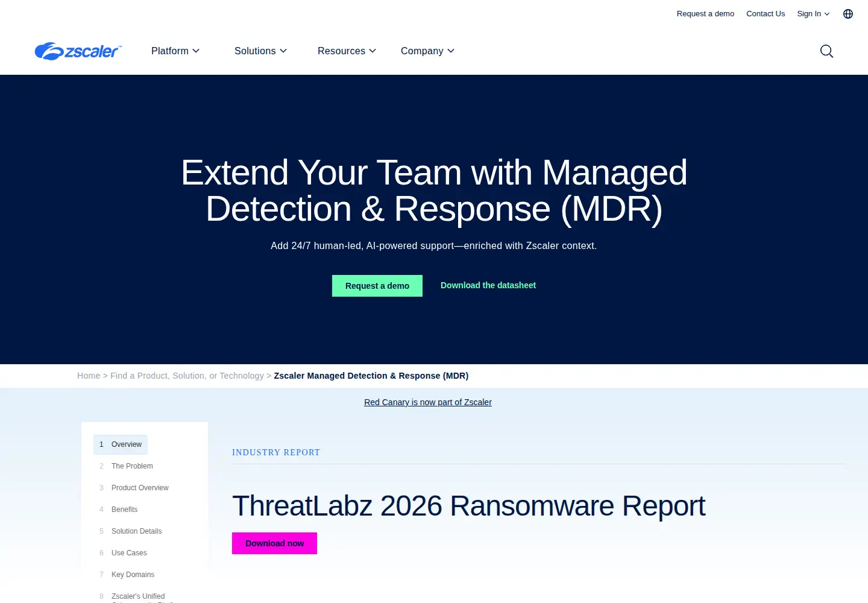Go to Benefits section
This screenshot has width=868, height=603.
click(x=124, y=510)
